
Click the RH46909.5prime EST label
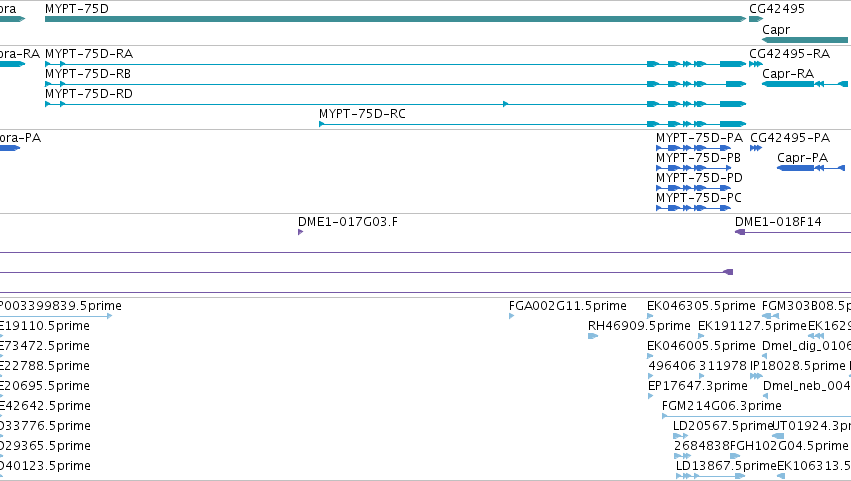(639, 326)
